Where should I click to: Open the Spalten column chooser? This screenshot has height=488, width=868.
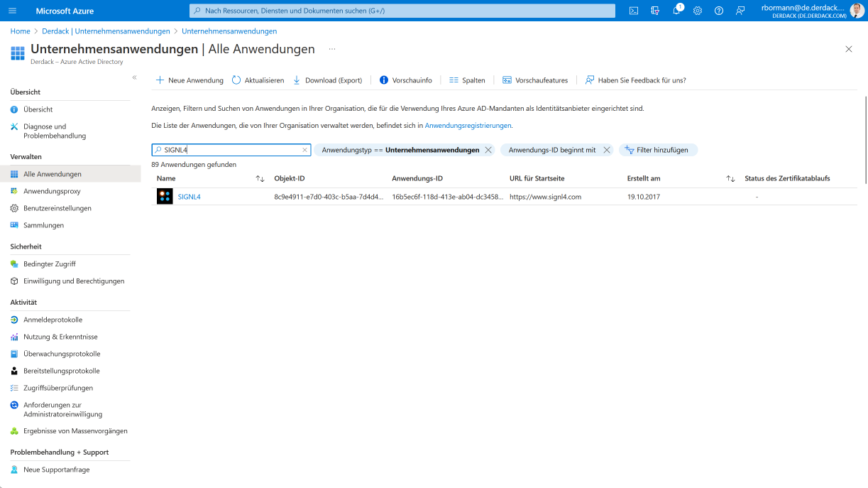pyautogui.click(x=467, y=80)
